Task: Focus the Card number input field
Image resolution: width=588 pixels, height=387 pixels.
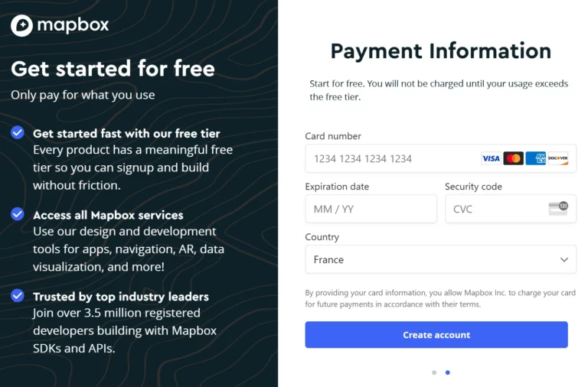Action: pos(441,158)
